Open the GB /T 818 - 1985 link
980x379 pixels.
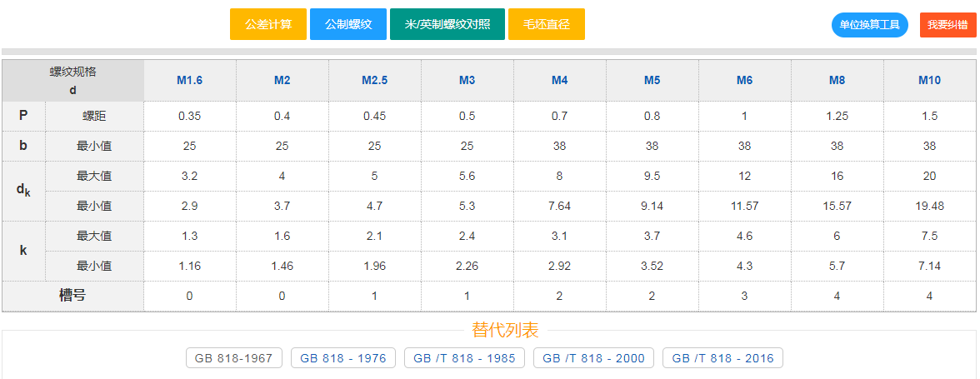465,358
